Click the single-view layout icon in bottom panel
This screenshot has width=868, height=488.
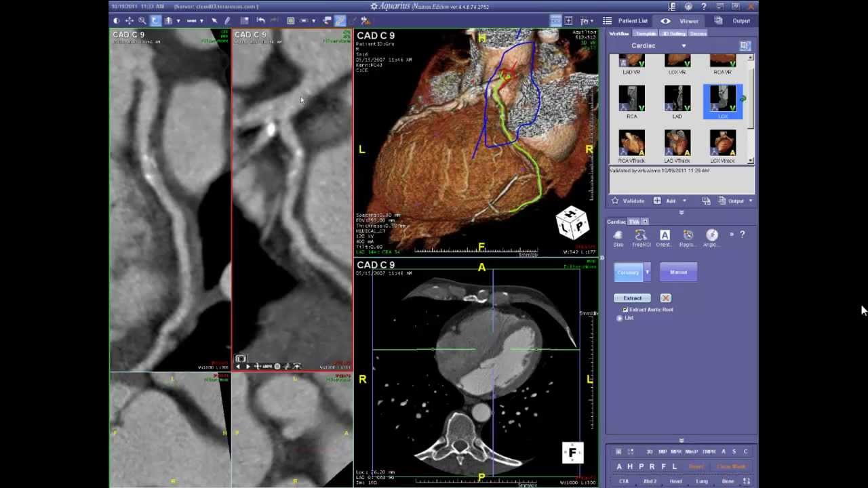[x=618, y=451]
